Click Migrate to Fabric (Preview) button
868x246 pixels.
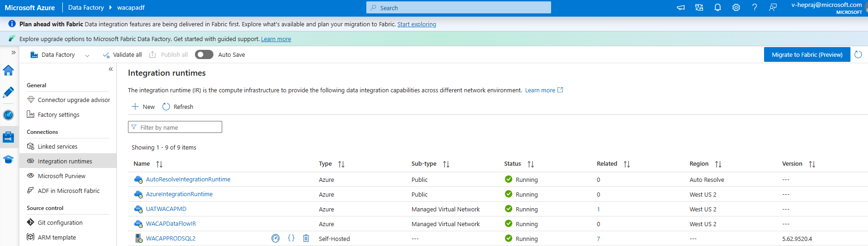tap(807, 54)
